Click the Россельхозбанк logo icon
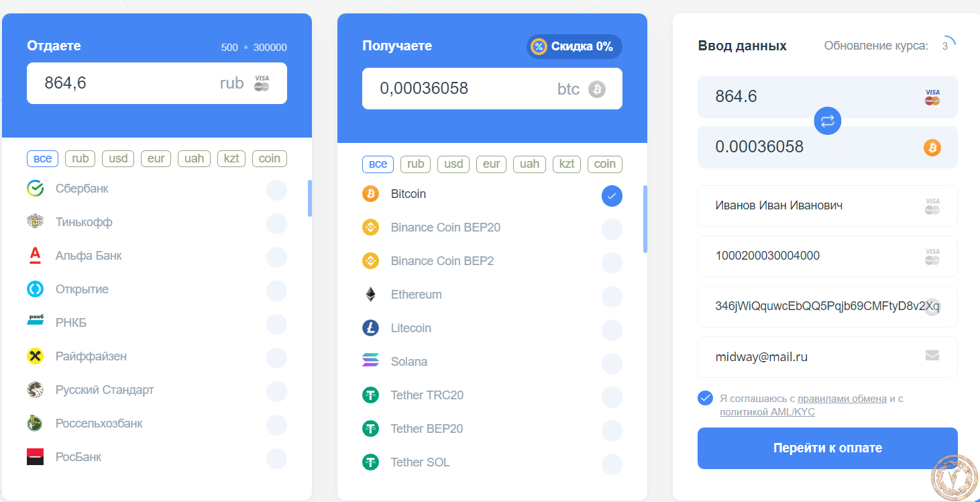This screenshot has width=980, height=502. (x=35, y=423)
